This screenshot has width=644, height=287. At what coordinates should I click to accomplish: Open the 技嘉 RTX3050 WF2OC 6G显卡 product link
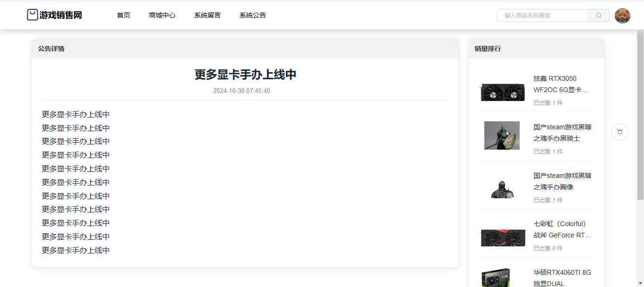tap(562, 84)
